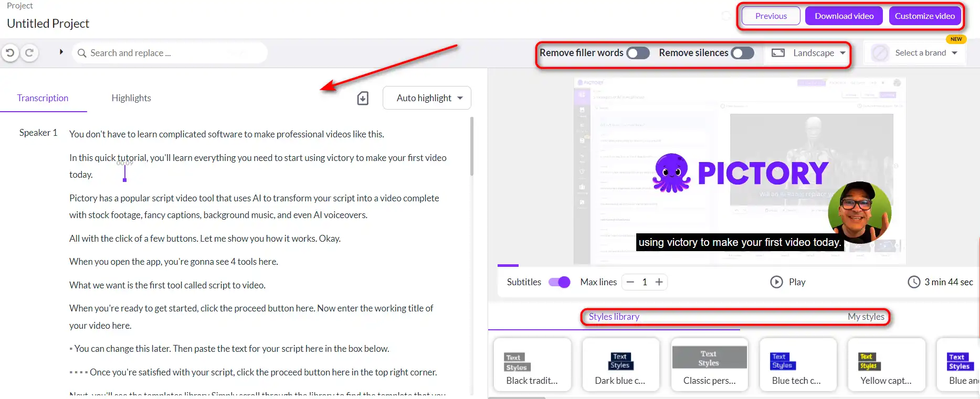Click the search magnifier icon
980x399 pixels.
click(82, 53)
